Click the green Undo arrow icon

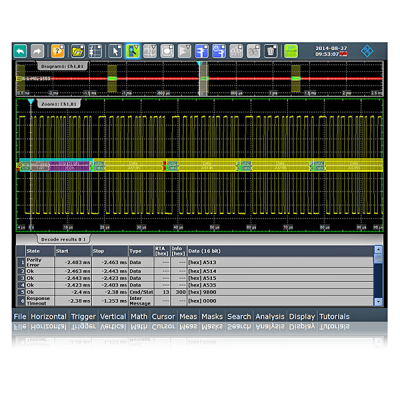click(x=20, y=51)
